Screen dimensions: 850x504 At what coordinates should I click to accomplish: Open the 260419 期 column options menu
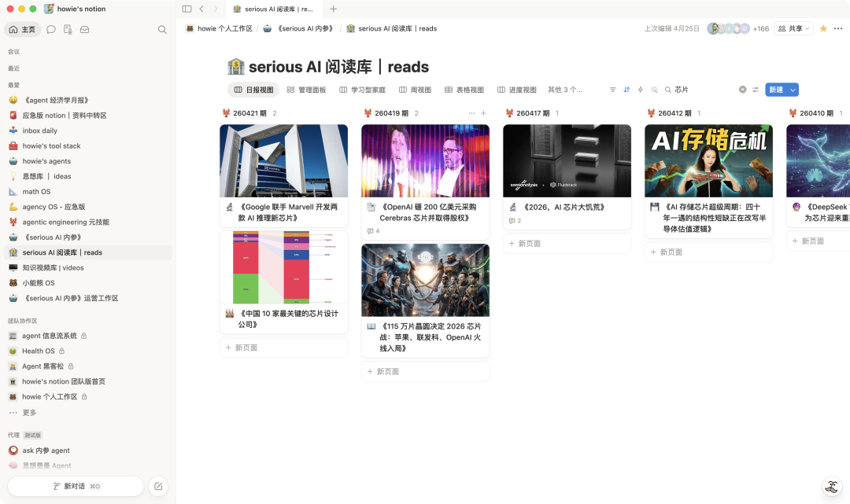(471, 113)
